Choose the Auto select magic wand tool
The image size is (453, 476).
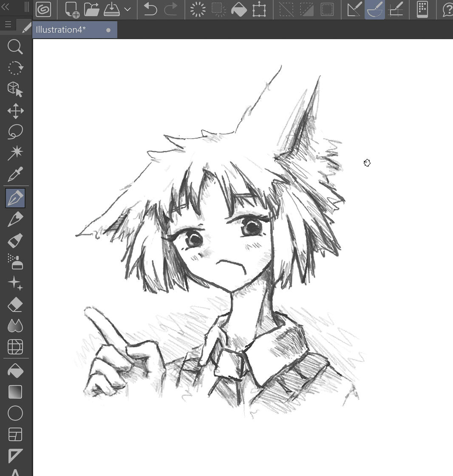15,153
